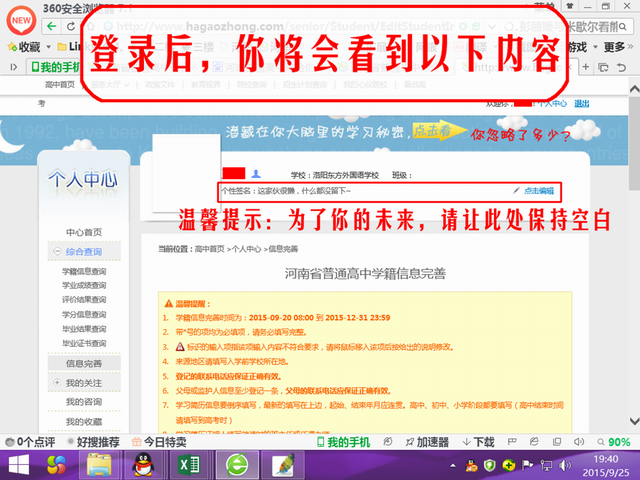Click 0个点评 in the status bar
The image size is (640, 480).
pyautogui.click(x=30, y=442)
